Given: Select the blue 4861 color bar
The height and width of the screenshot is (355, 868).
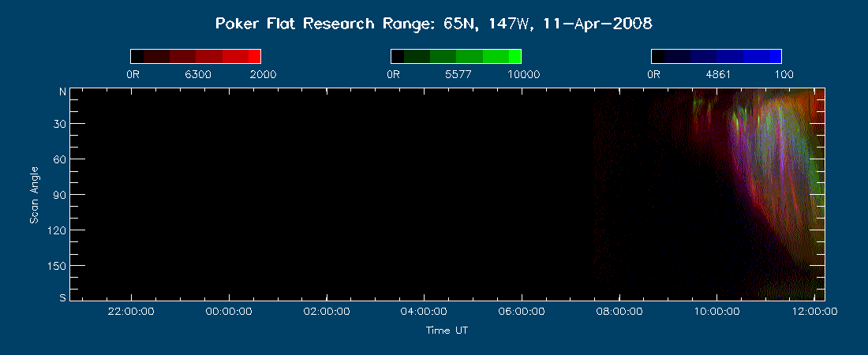Looking at the screenshot, I should click(x=716, y=57).
